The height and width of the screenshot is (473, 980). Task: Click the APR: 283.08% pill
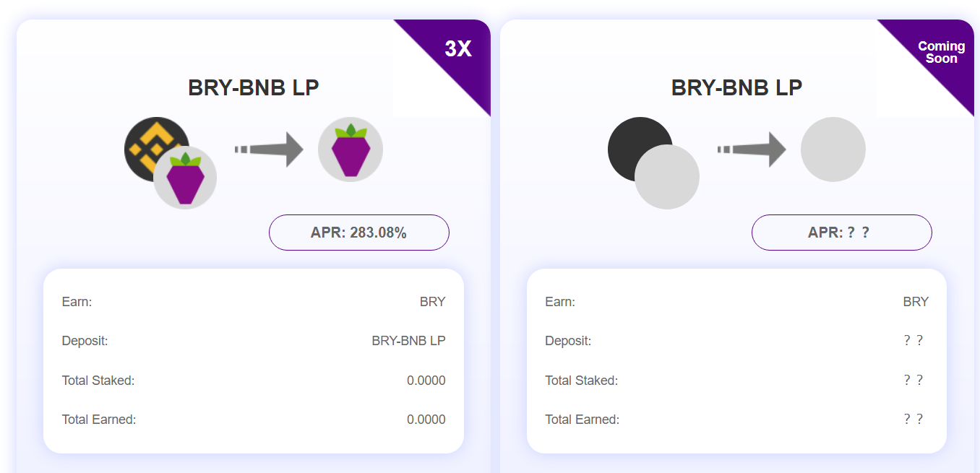(359, 233)
